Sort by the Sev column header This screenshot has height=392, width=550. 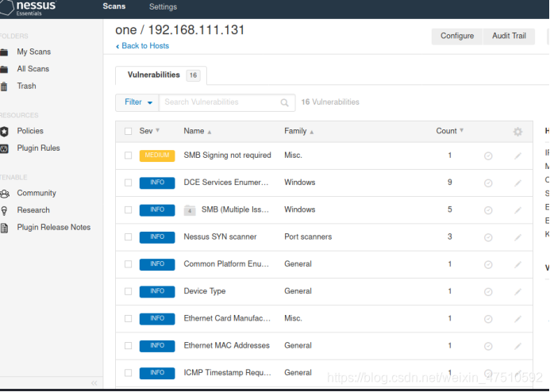[149, 131]
